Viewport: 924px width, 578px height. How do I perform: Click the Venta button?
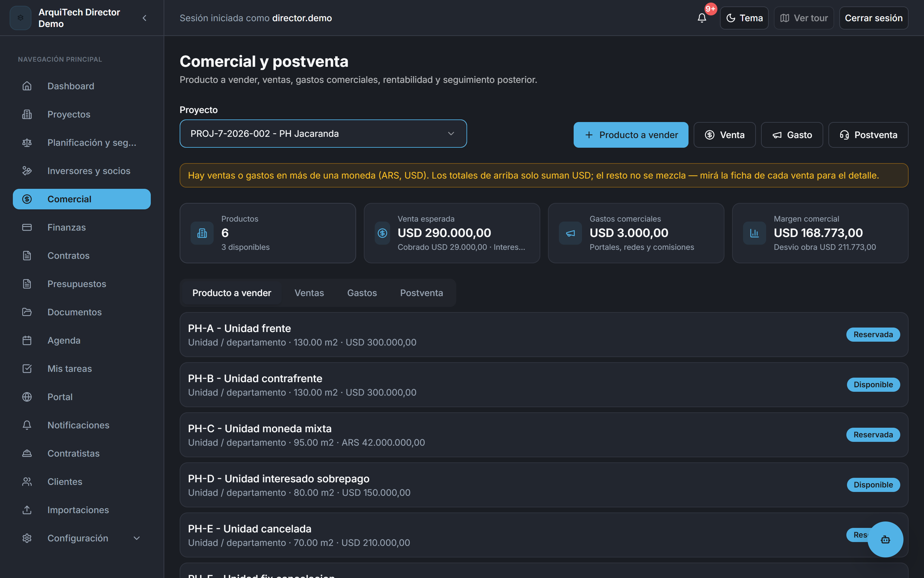point(724,135)
